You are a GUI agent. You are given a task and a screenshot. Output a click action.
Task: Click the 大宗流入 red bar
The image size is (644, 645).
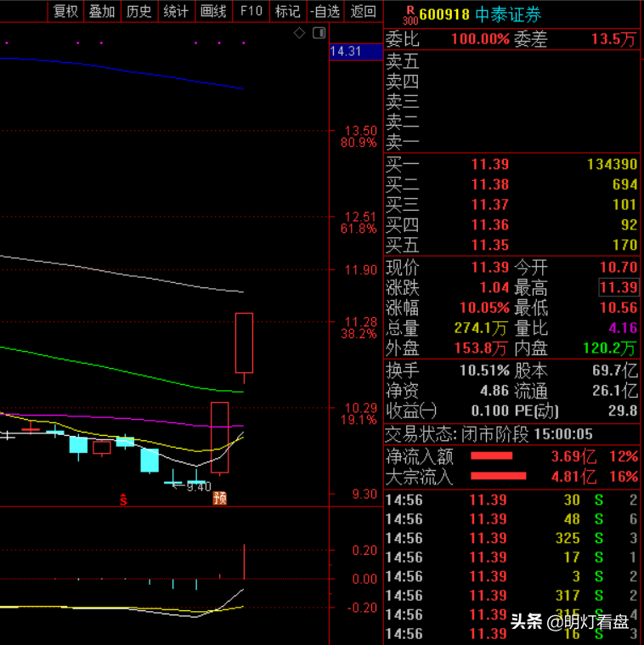[499, 476]
